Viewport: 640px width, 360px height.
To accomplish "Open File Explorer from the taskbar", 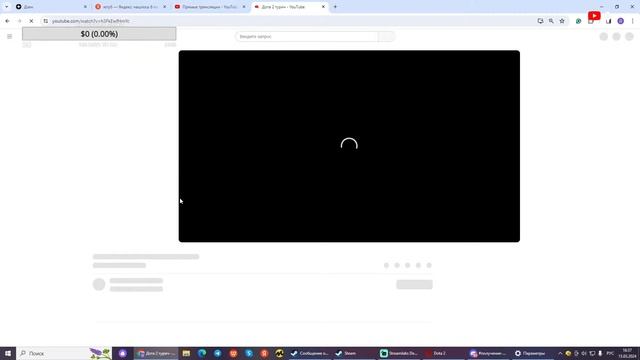I will [186, 353].
